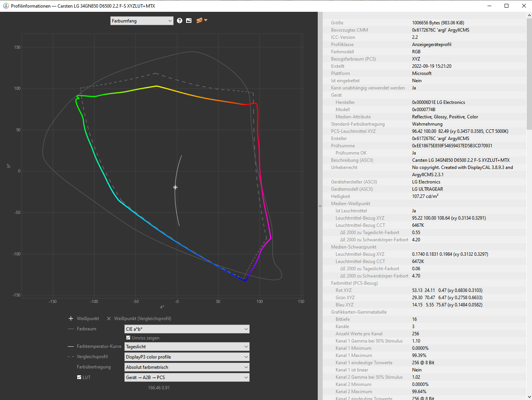
Task: Click the DisplayCAL window title icon
Action: (x=6, y=6)
